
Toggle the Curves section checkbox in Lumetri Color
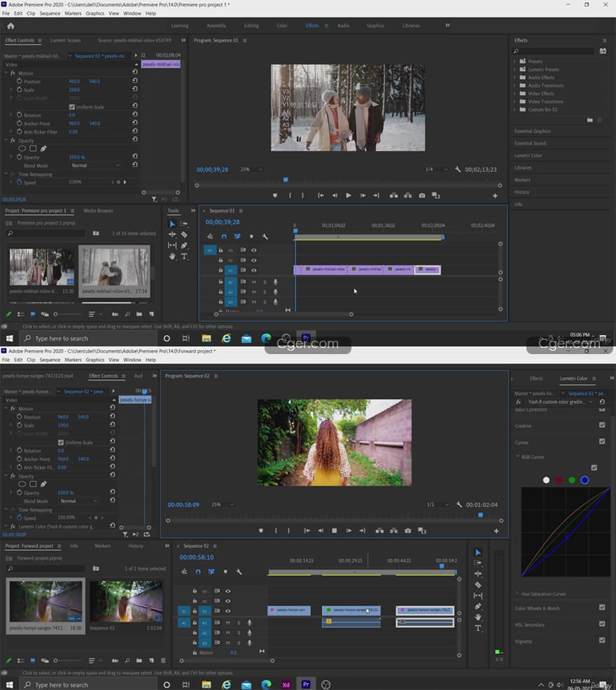click(x=602, y=442)
